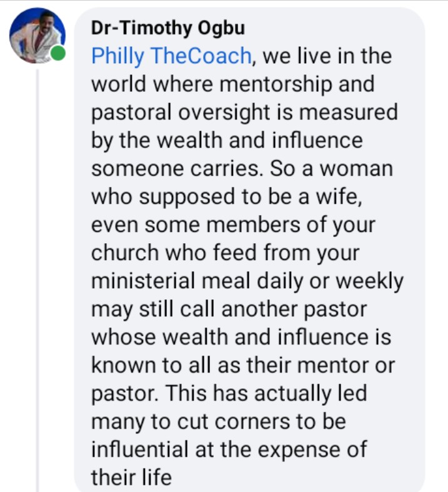Click the line 'pastoral oversight is measured'
Image resolution: width=448 pixels, height=492 pixels.
click(244, 113)
